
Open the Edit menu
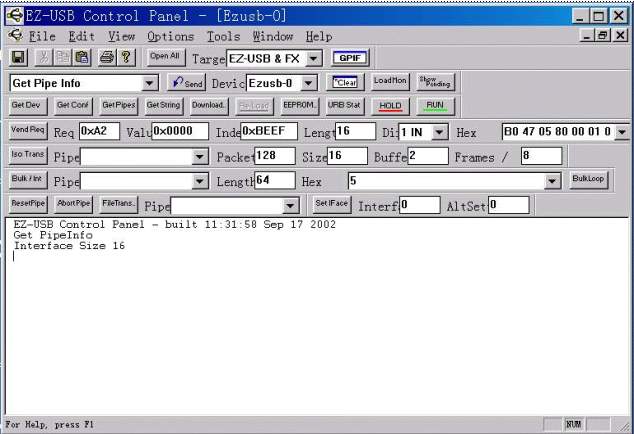[81, 36]
